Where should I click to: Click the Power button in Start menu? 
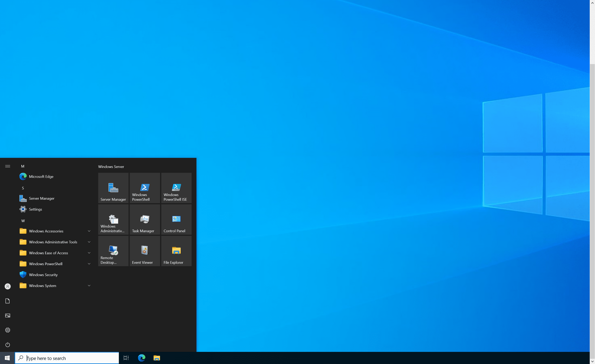7,344
